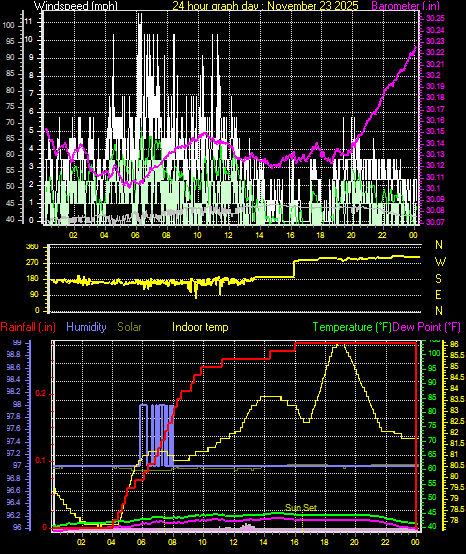This screenshot has height=554, width=466.
Task: Select the Temperature (°F) legend label
Action: 352,327
